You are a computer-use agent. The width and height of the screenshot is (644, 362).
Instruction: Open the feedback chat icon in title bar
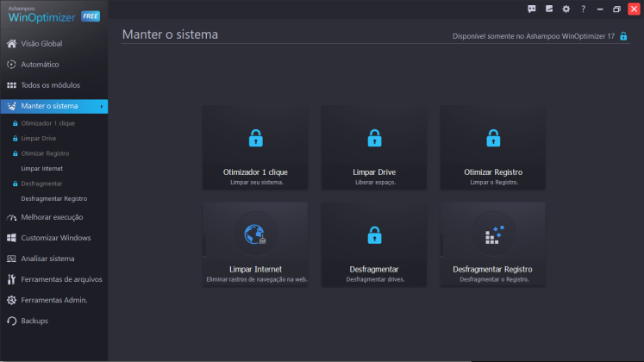531,9
